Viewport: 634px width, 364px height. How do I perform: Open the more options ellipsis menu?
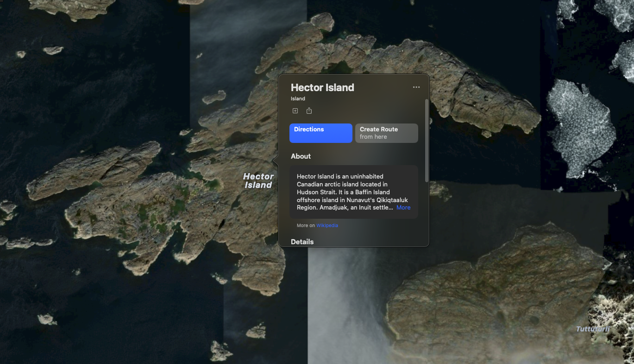click(416, 87)
